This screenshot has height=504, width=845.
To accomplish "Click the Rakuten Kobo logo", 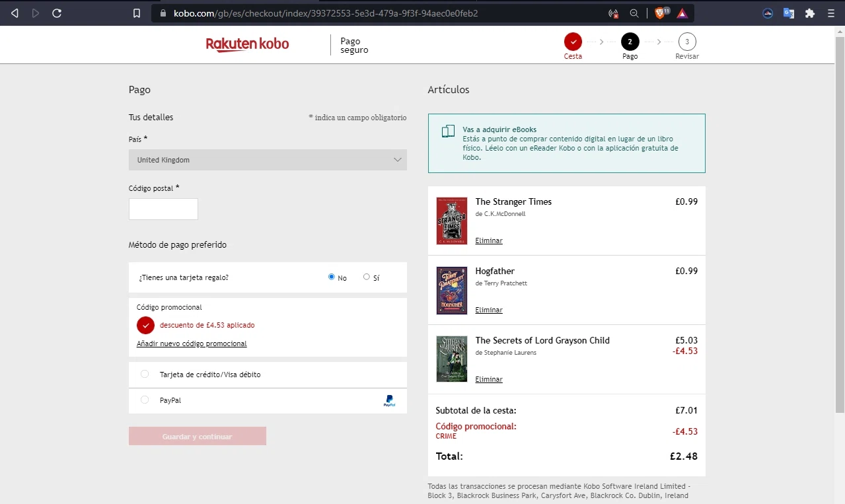I will (x=247, y=44).
